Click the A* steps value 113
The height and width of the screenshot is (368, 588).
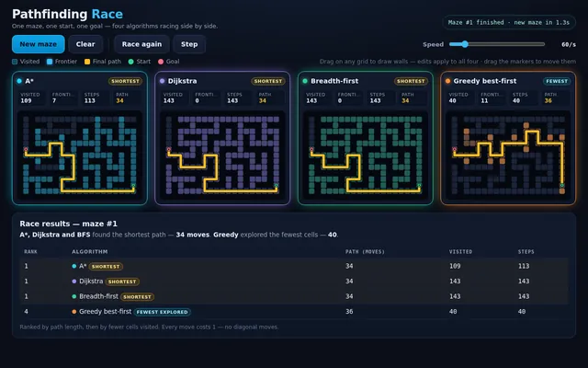pos(90,100)
